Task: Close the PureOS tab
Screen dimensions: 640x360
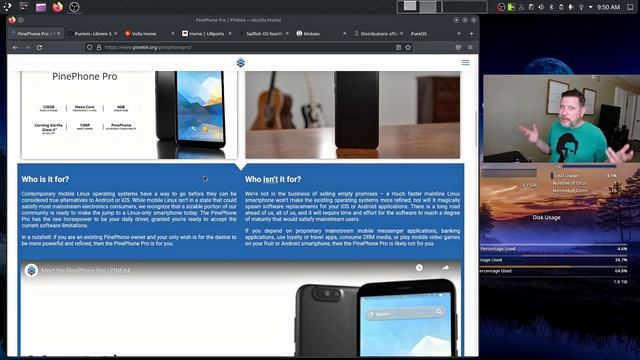Action: 459,33
